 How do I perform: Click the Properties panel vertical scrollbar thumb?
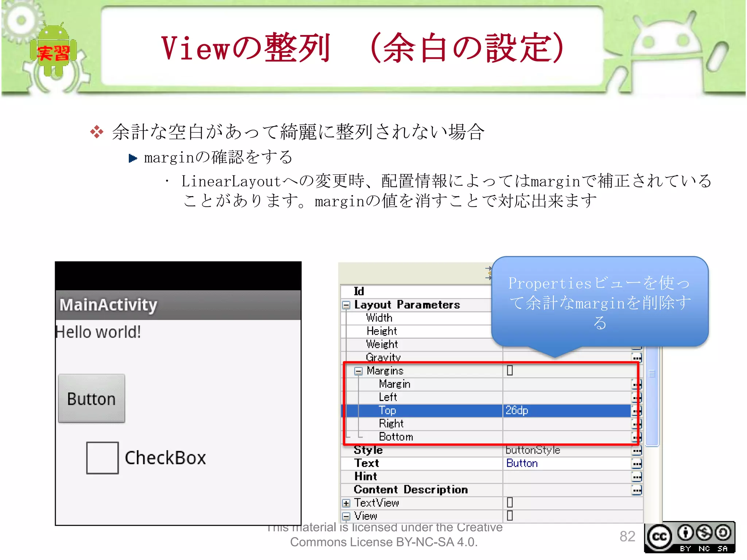point(652,396)
